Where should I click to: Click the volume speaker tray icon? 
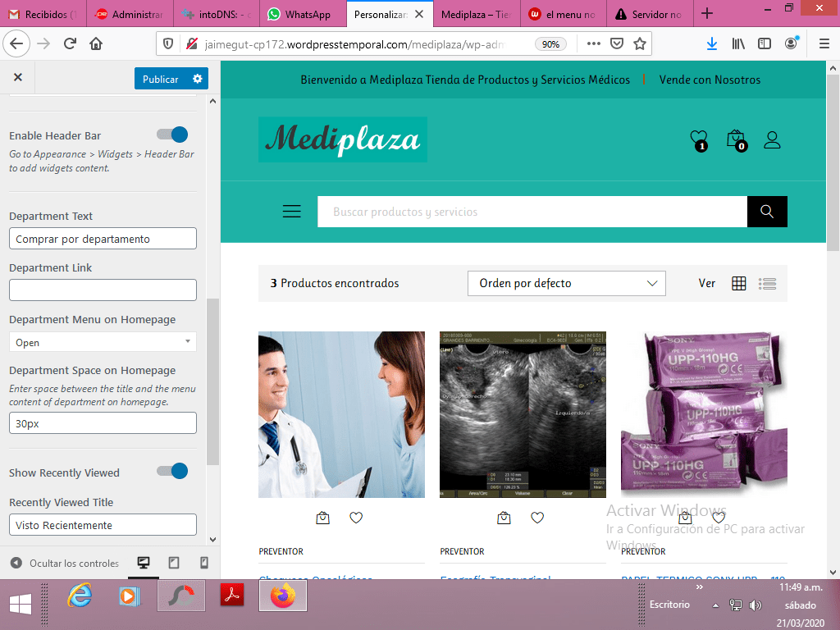(x=756, y=605)
